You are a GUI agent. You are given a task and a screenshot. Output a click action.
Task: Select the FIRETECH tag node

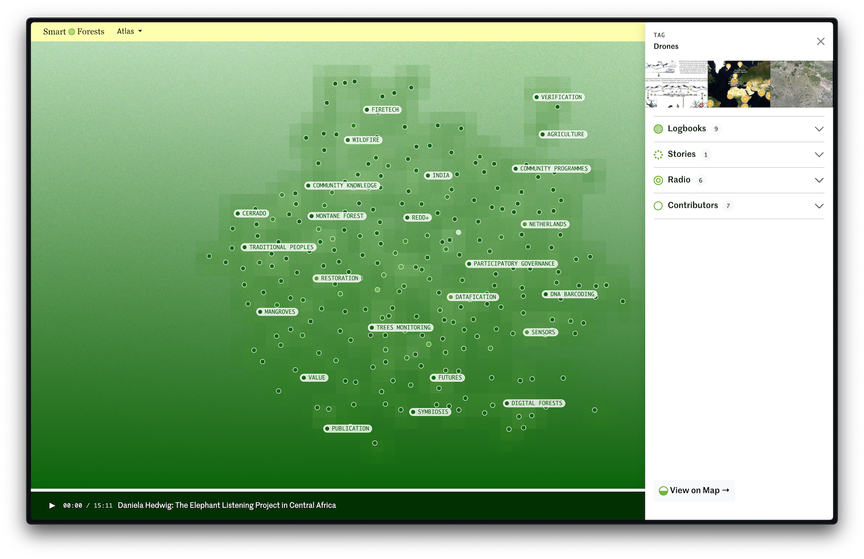pos(382,110)
